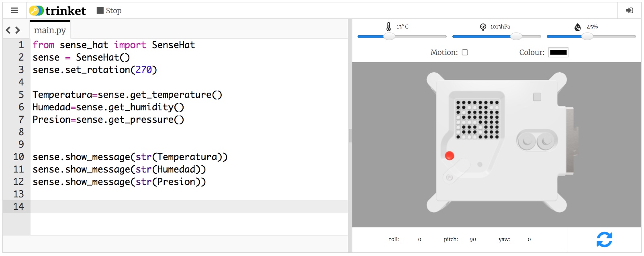
Task: Click the vertical pane divider handle
Action: point(350,136)
